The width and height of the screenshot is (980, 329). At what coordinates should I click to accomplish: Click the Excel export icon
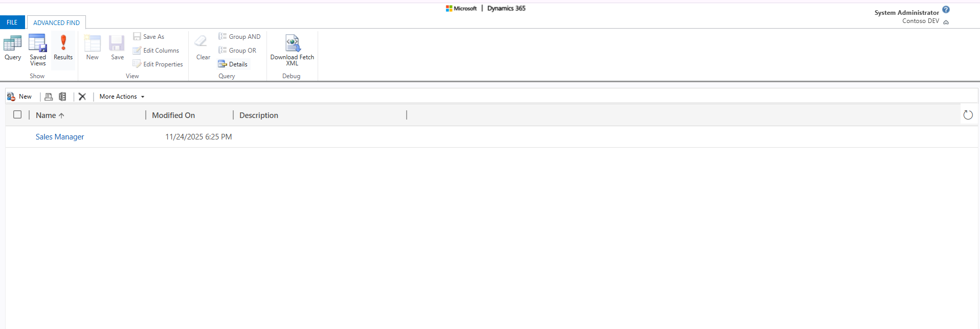pyautogui.click(x=62, y=97)
